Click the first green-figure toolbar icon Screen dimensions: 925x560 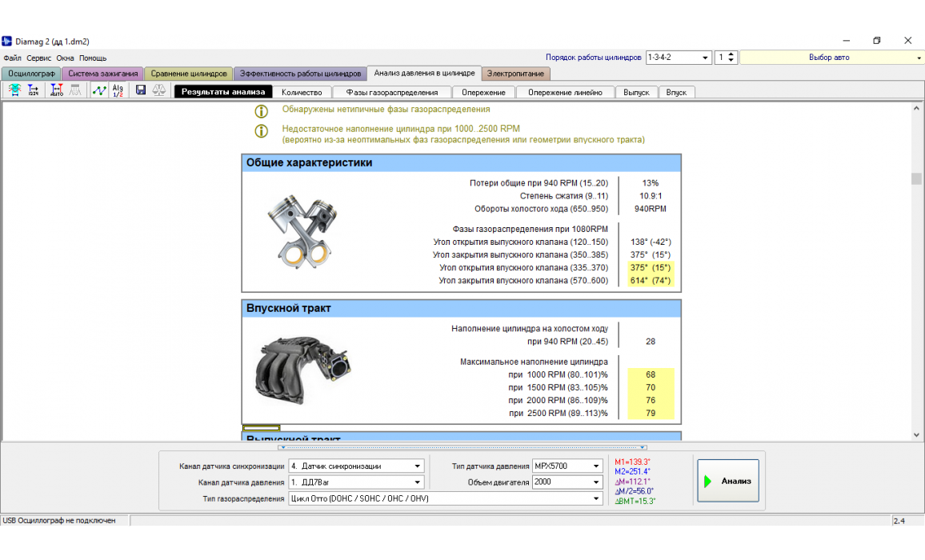click(14, 91)
